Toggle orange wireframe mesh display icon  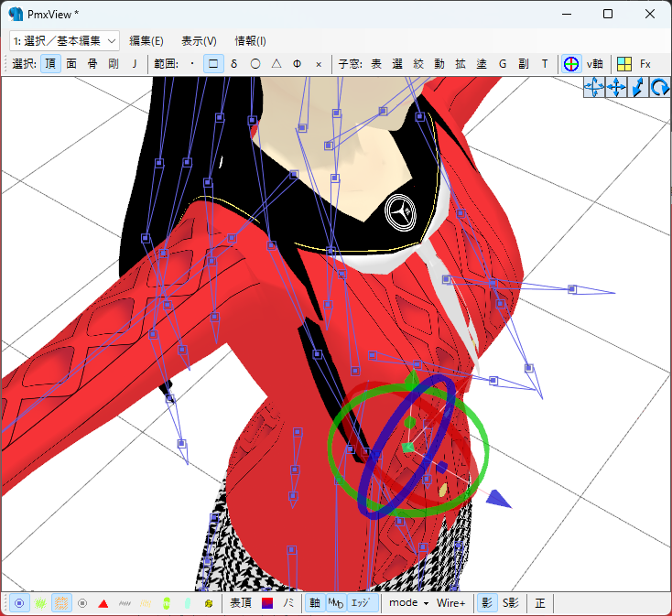coord(61,603)
